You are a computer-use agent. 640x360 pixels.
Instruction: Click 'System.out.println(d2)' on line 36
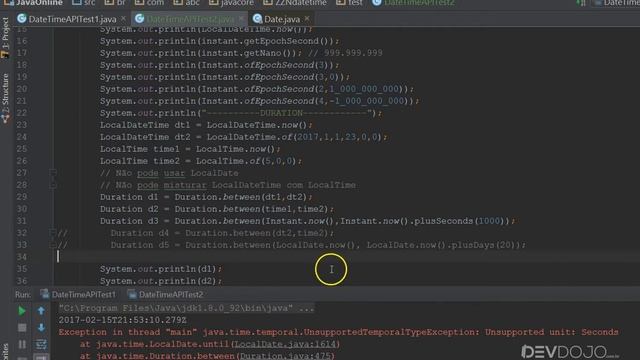coord(158,281)
